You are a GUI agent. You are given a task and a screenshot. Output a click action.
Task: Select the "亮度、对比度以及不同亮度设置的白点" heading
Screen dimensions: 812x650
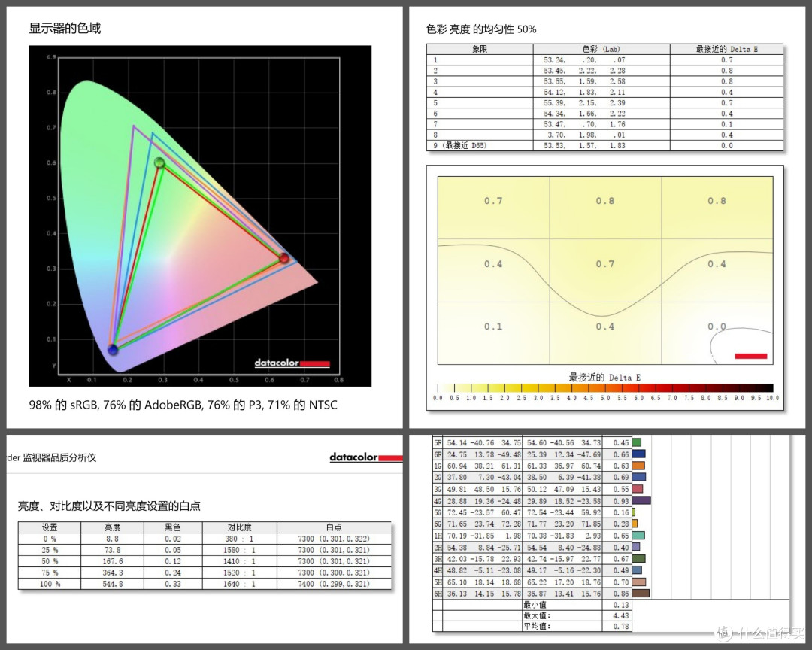point(109,506)
